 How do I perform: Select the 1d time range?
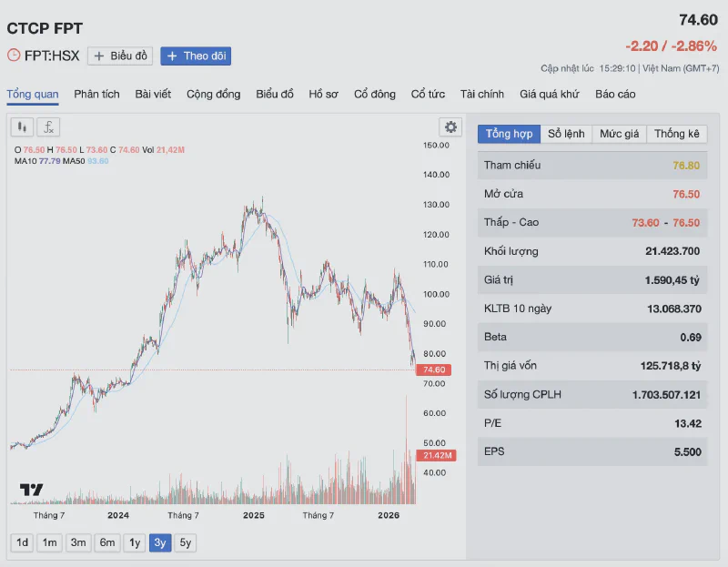point(22,542)
